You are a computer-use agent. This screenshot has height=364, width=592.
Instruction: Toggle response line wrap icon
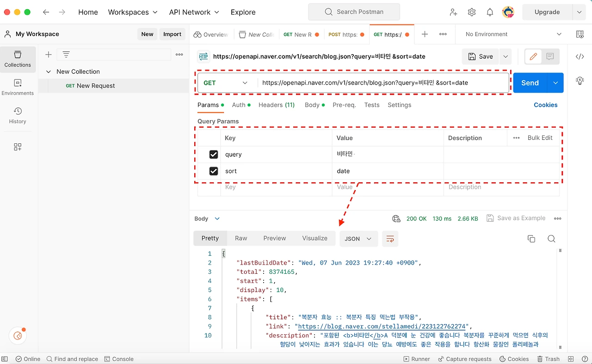coord(390,239)
